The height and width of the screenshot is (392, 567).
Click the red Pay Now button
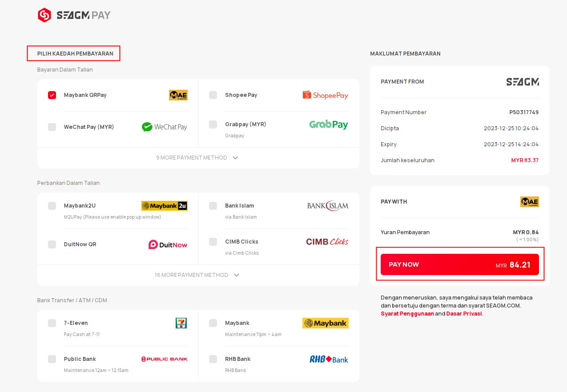tap(460, 264)
